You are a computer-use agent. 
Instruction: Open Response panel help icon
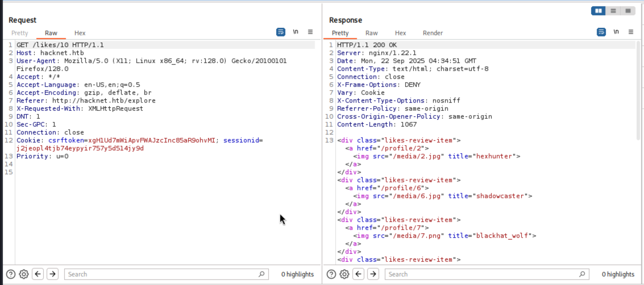point(331,274)
